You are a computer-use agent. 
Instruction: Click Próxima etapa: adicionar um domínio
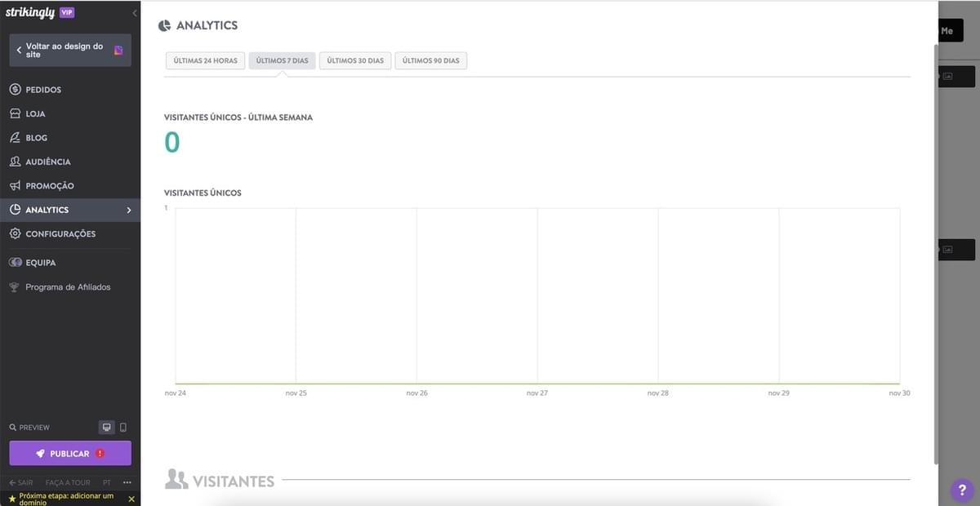[65, 499]
